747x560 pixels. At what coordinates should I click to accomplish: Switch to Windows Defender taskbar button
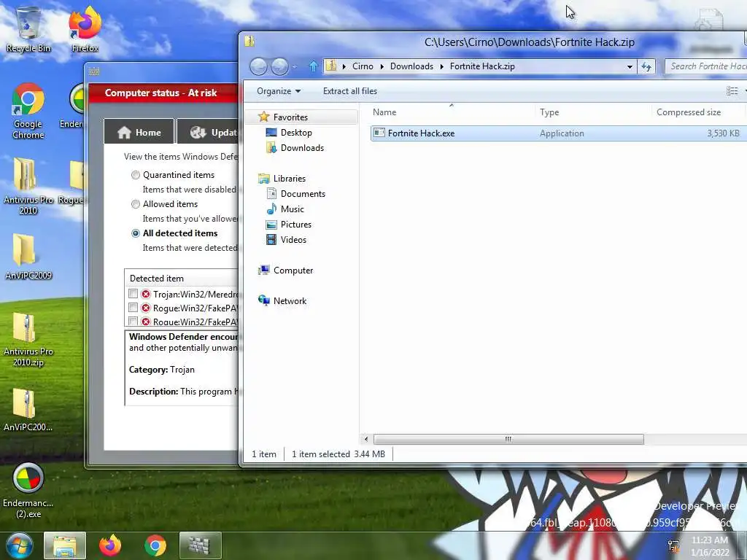pyautogui.click(x=200, y=545)
